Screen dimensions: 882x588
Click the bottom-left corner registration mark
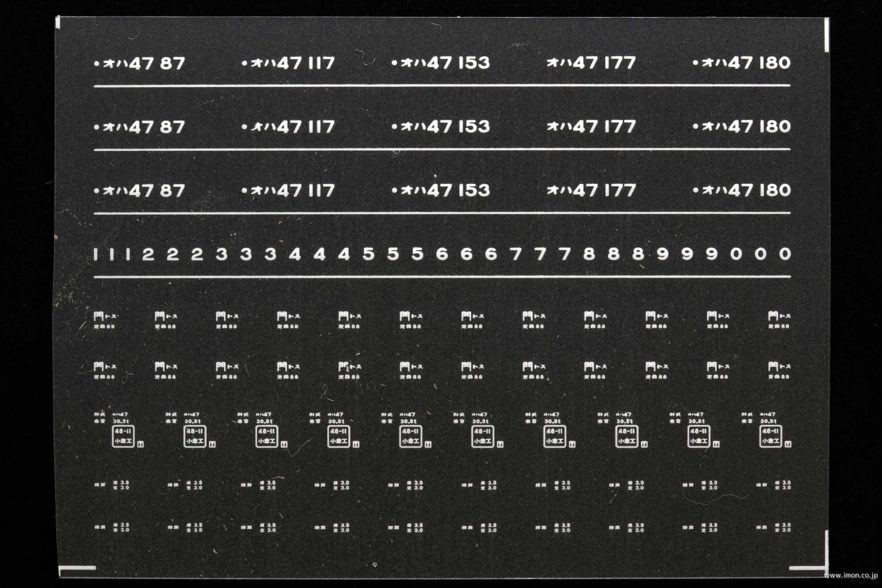tap(78, 568)
